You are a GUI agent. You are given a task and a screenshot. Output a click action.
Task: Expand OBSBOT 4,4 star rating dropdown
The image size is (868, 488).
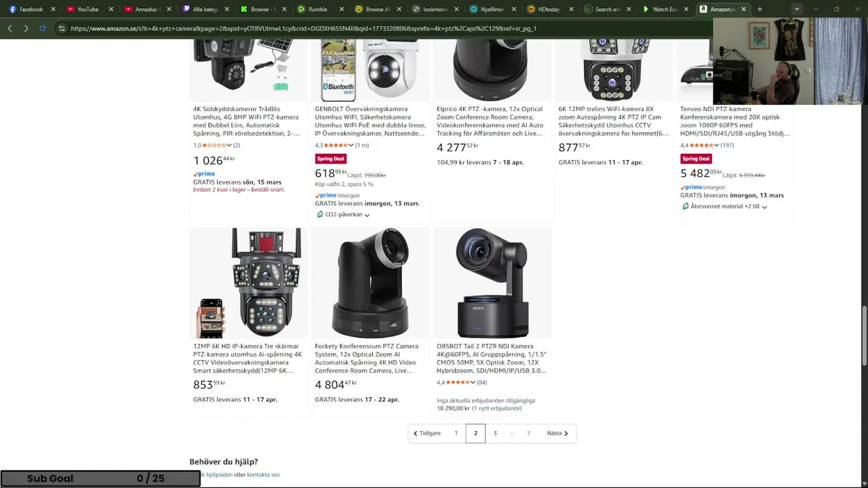(473, 383)
